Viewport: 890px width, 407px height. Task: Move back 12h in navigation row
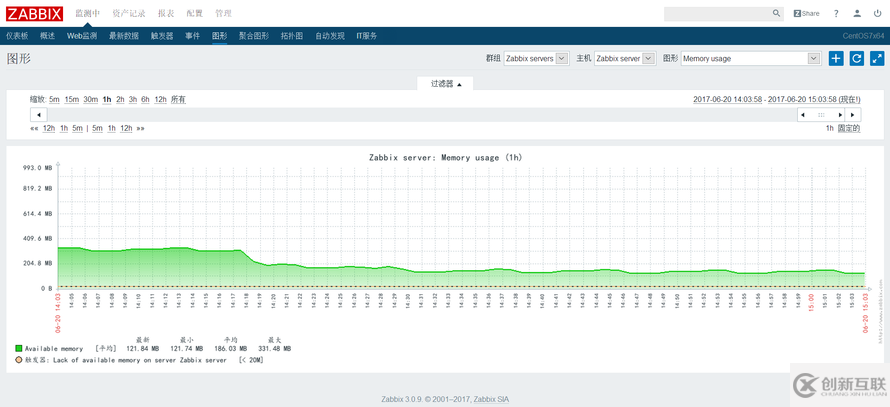(49, 128)
